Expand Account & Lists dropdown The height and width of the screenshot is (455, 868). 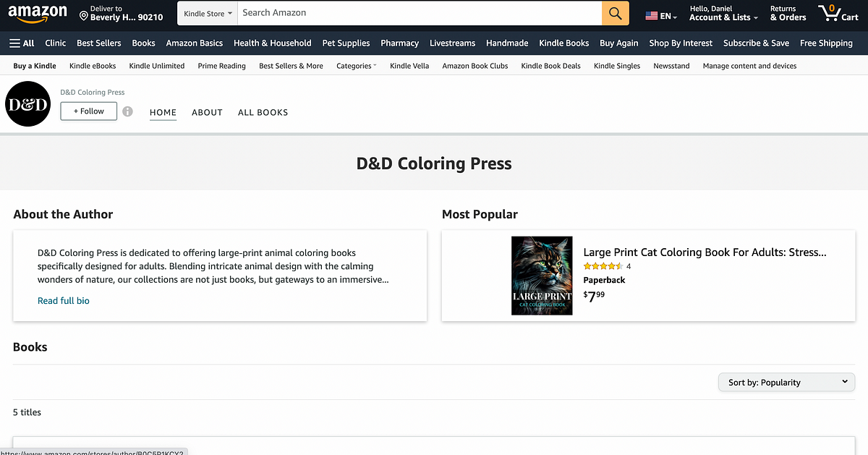tap(723, 13)
